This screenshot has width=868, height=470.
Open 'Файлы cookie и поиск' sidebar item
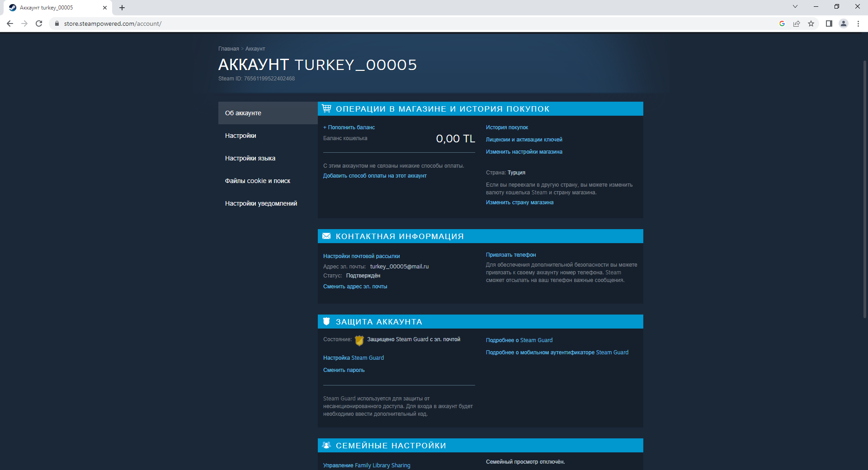[268, 181]
